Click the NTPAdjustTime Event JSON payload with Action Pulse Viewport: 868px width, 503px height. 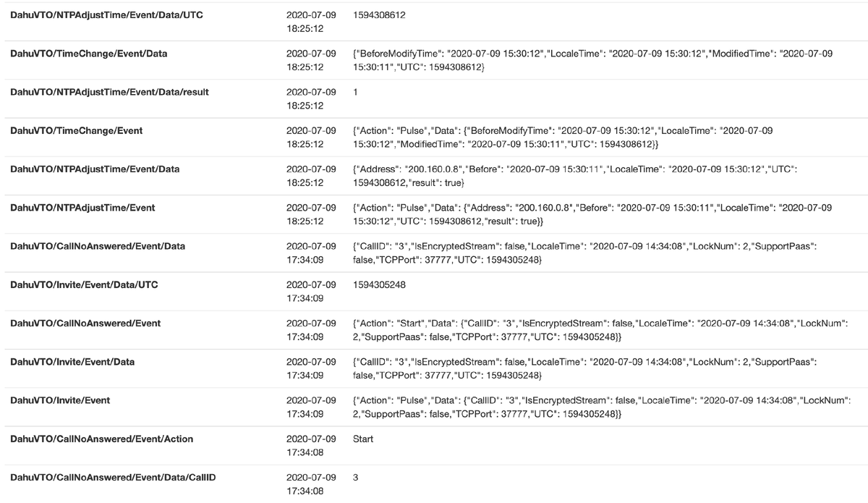[x=592, y=214]
